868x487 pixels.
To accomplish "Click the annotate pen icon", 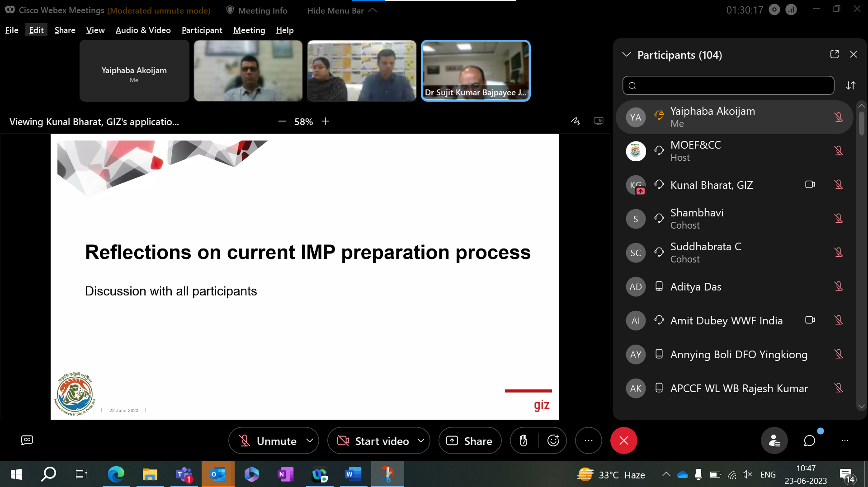I will [575, 121].
